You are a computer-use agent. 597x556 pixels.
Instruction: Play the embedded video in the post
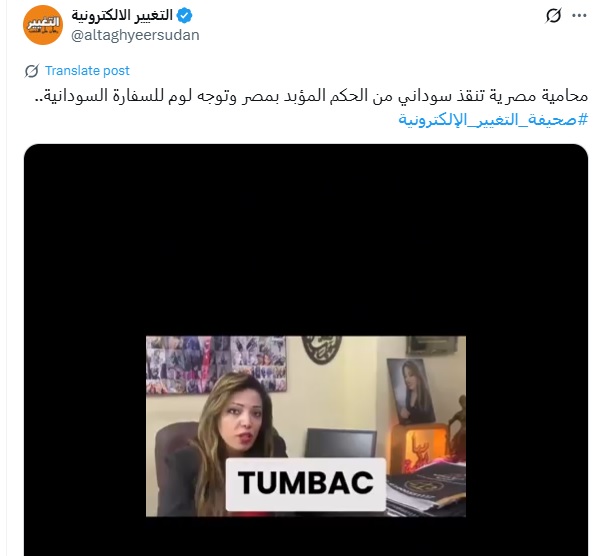coord(306,350)
